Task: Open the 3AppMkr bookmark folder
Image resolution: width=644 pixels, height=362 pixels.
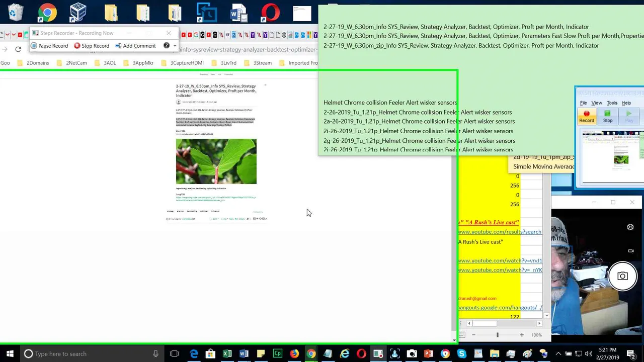Action: point(138,63)
